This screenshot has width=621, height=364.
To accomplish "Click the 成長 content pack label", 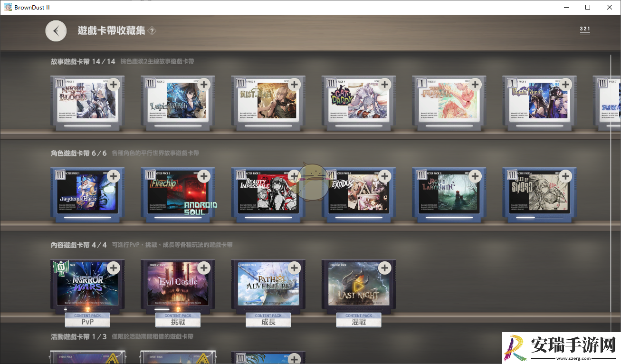I will click(268, 320).
